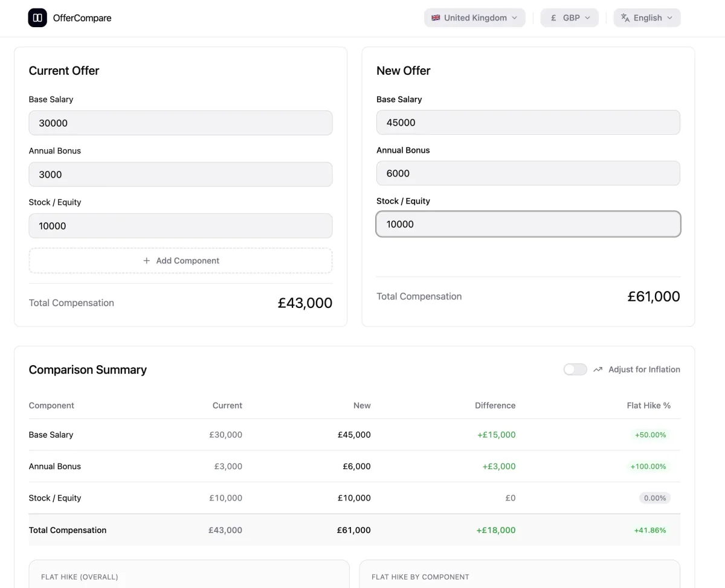This screenshot has width=725, height=588.
Task: Click the £30,000 current base salary cell
Action: [x=225, y=435]
